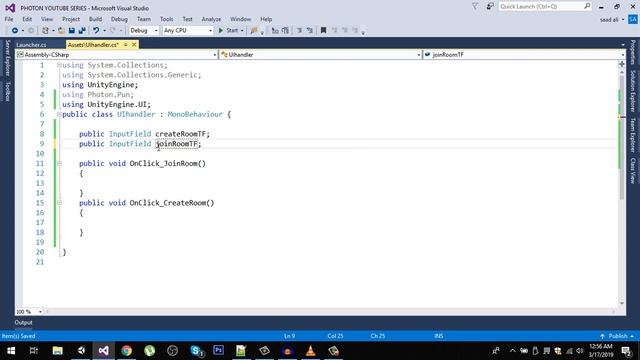
Task: Click the createRoomTF identifier on line 8
Action: click(180, 134)
